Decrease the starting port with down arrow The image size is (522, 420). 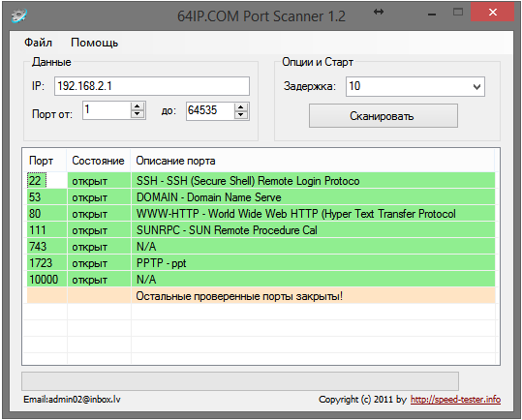point(138,115)
